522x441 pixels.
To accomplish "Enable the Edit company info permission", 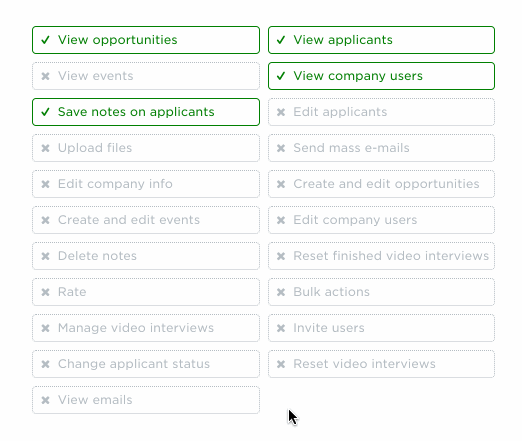I will click(146, 184).
